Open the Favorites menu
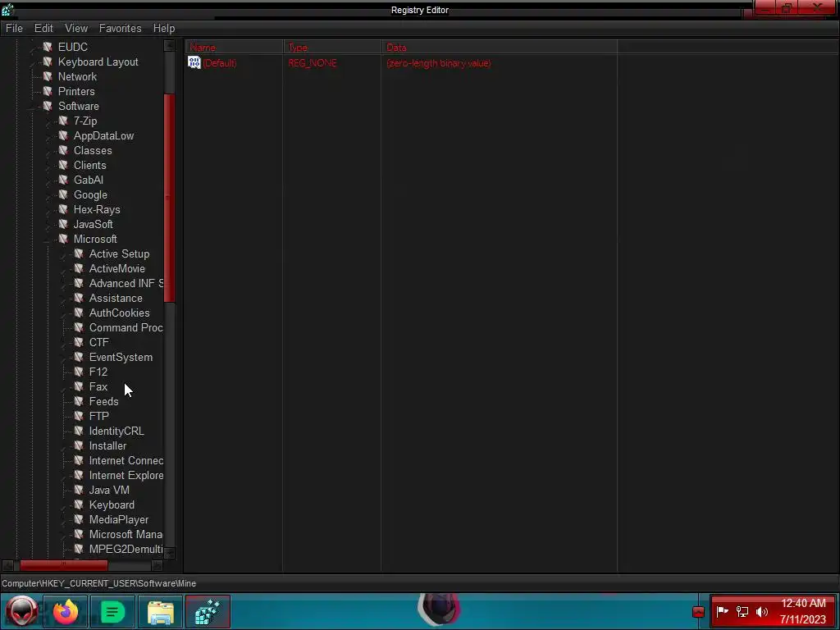This screenshot has width=840, height=630. (x=120, y=29)
